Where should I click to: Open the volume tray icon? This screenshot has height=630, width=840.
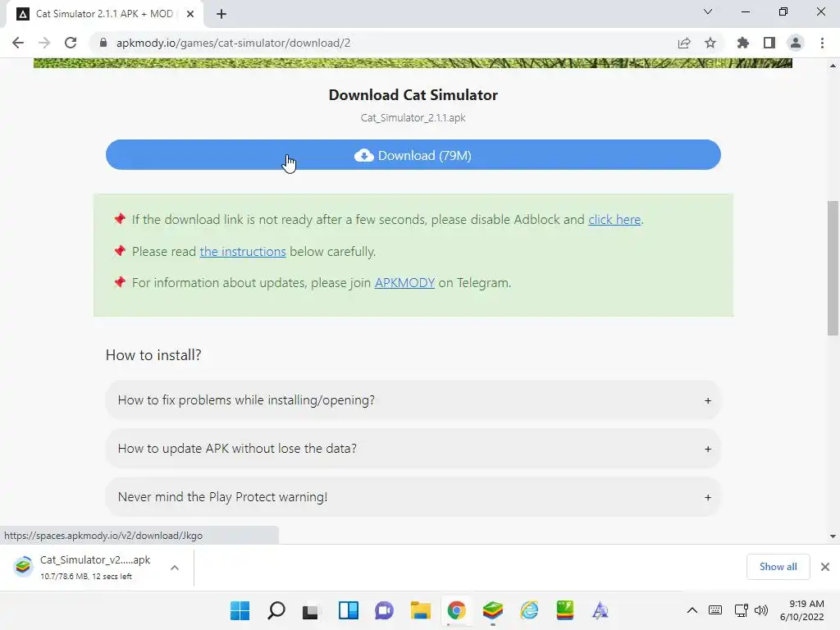click(761, 610)
